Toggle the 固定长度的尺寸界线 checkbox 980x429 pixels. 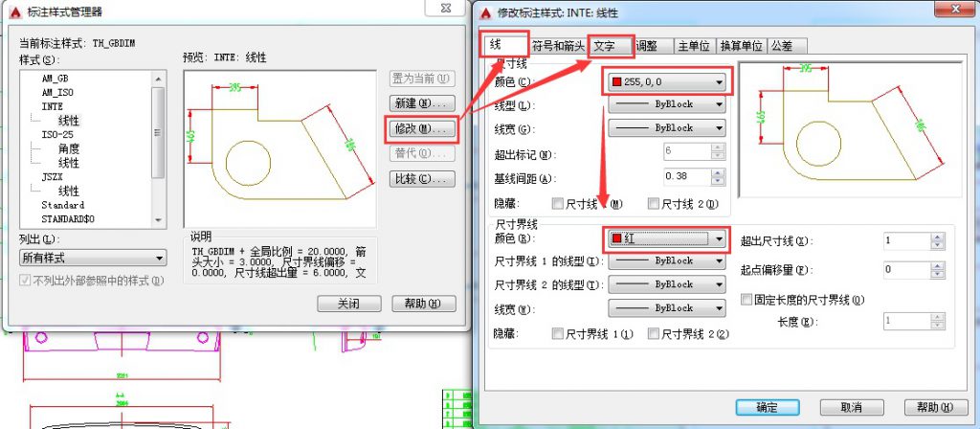pyautogui.click(x=748, y=300)
